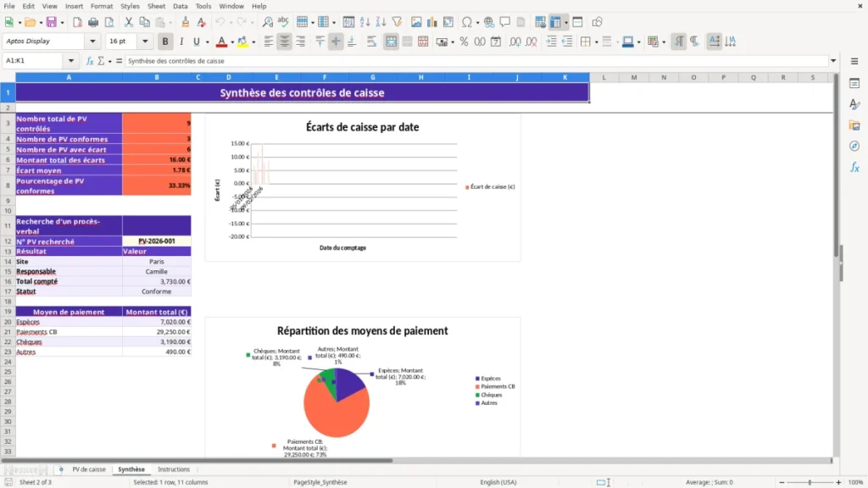This screenshot has width=868, height=488.
Task: Click the Sort Ascending icon
Action: (364, 22)
